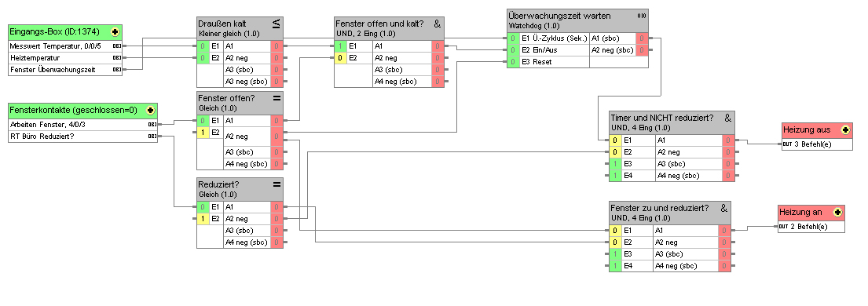Screen dimensions: 868x306
Task: Select the Arbeiten Fenster, 4/0/3 row
Action: click(x=83, y=125)
